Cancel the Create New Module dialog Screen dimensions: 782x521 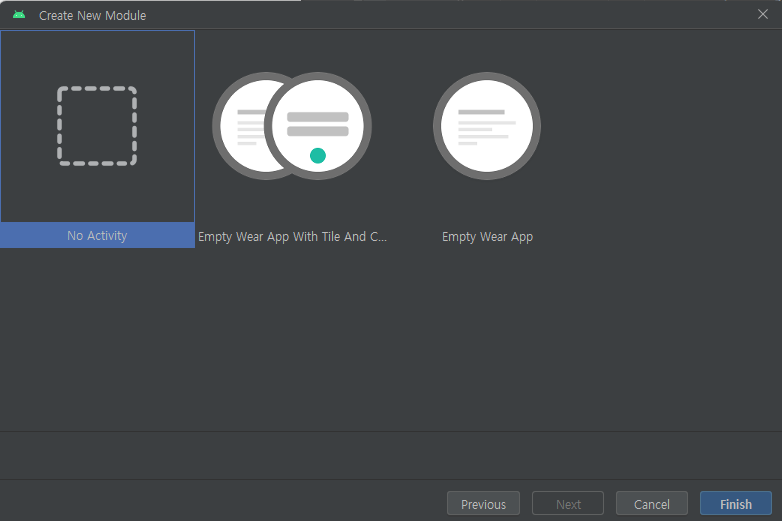[652, 504]
